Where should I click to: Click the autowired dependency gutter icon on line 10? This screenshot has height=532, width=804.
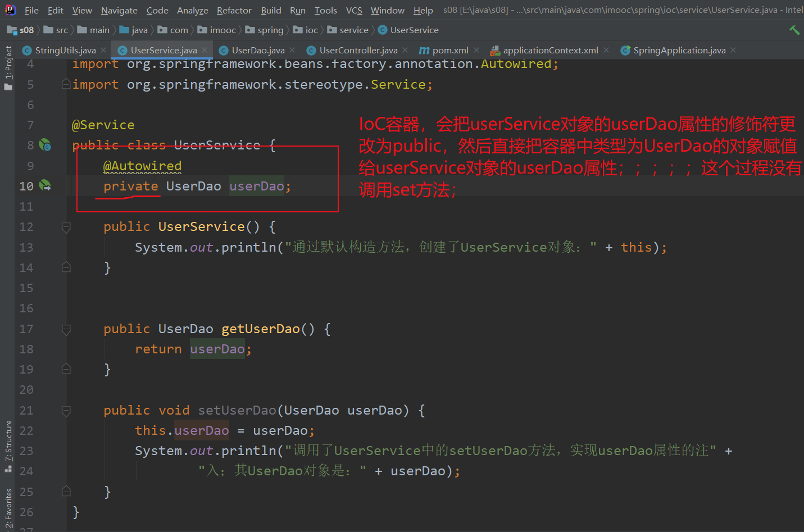click(45, 185)
